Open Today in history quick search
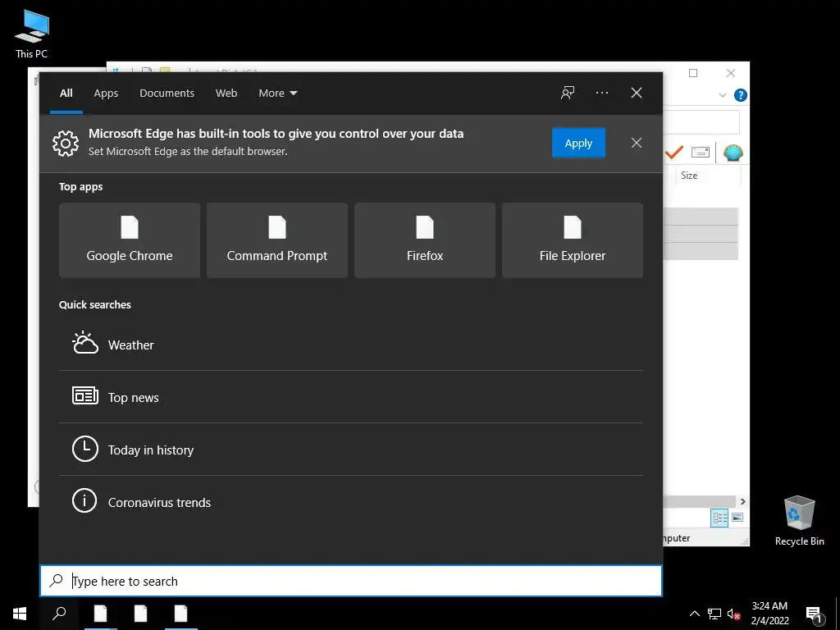The width and height of the screenshot is (840, 630). (351, 450)
